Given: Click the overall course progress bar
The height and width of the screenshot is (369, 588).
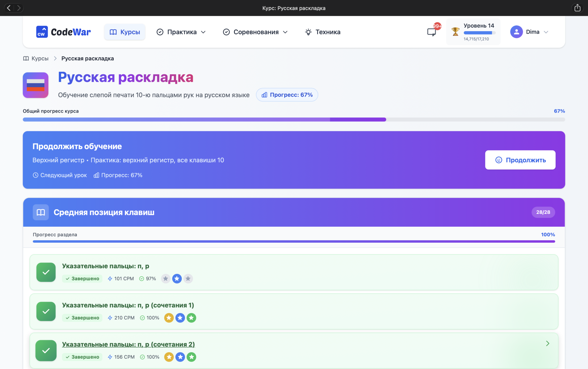Looking at the screenshot, I should pos(294,120).
